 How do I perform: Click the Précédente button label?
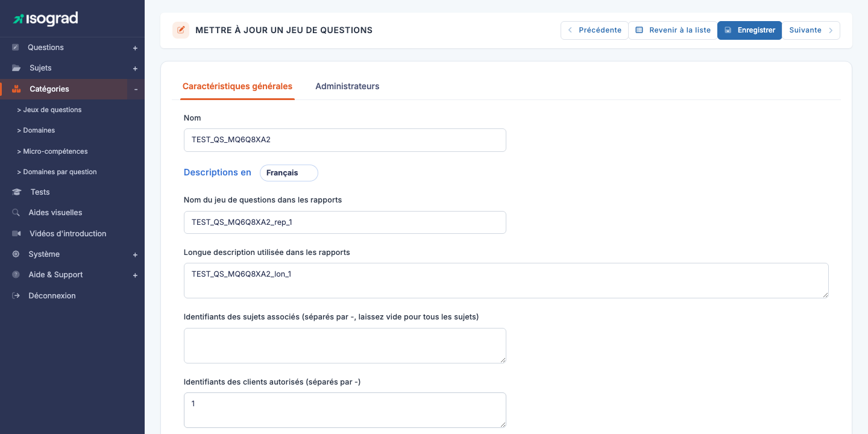[x=600, y=30]
